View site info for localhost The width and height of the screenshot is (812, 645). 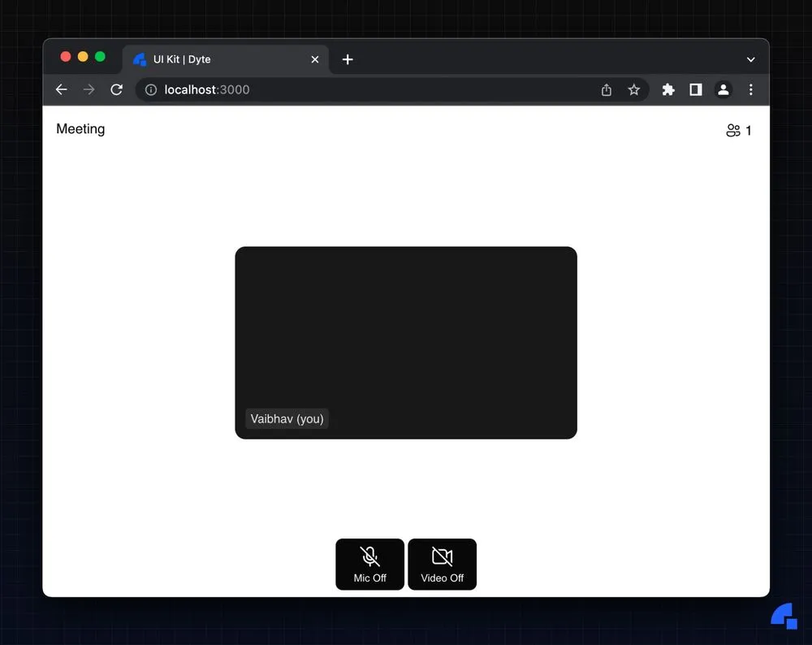(151, 89)
